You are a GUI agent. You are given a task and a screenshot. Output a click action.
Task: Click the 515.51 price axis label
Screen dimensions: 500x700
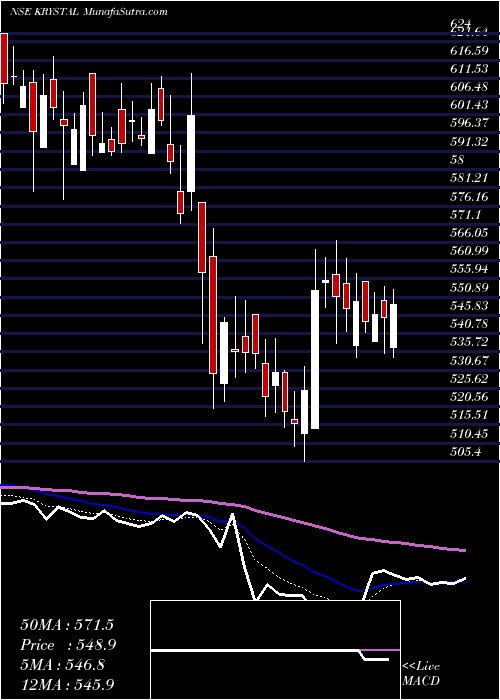pyautogui.click(x=469, y=415)
